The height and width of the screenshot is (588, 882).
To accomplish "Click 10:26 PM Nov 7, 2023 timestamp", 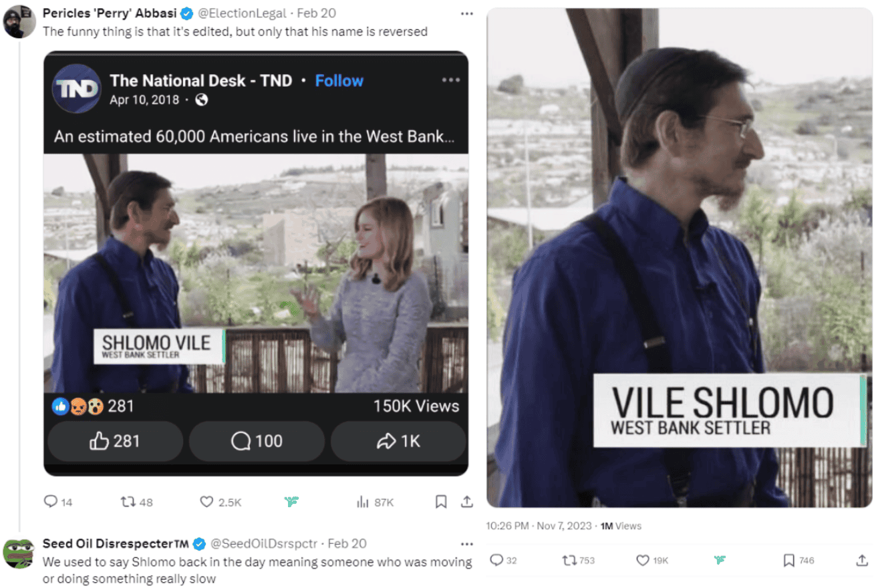I will click(539, 526).
